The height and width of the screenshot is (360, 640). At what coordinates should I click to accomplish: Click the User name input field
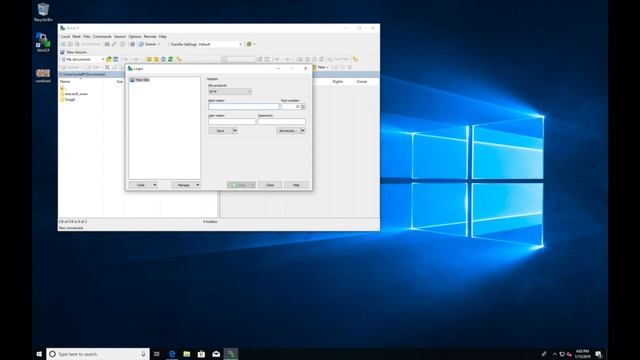232,122
